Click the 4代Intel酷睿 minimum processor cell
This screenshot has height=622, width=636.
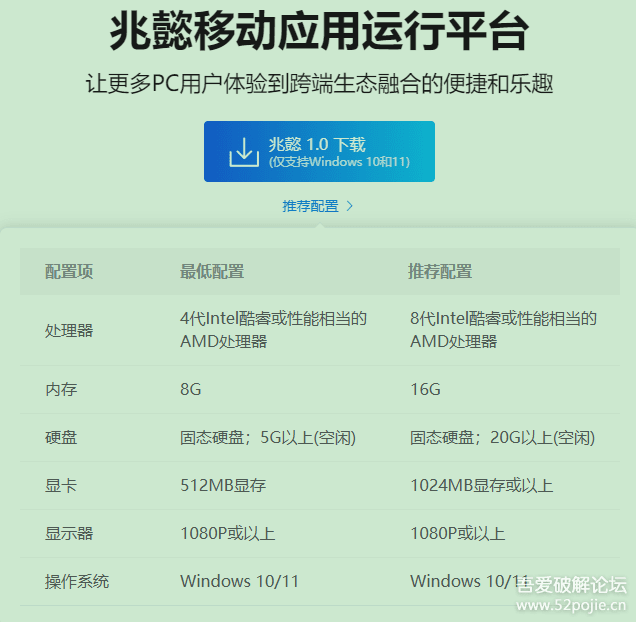click(x=273, y=330)
